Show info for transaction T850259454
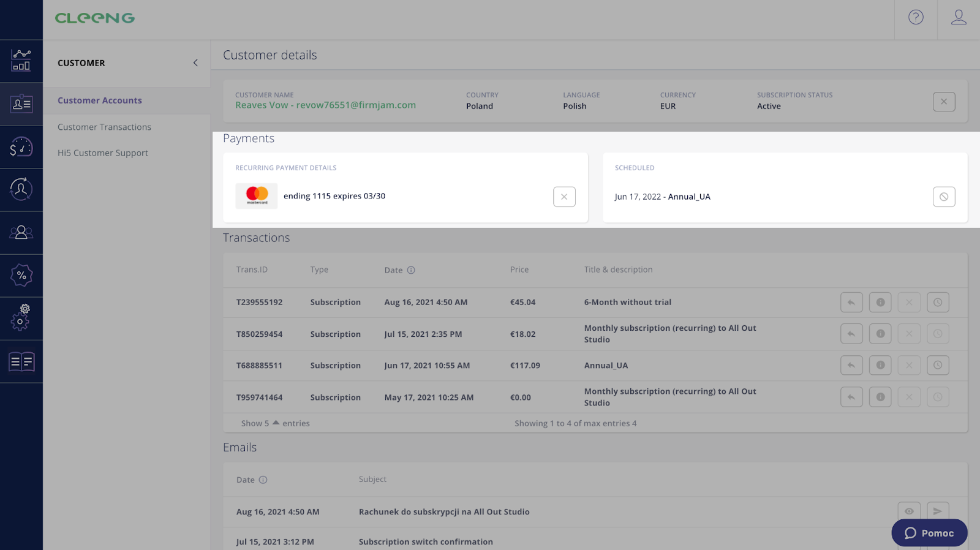This screenshot has width=980, height=550. click(x=880, y=334)
